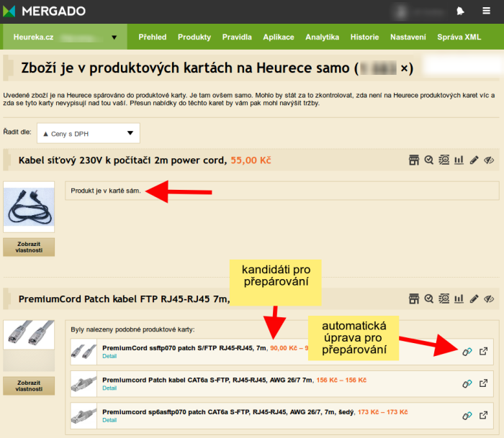Open Správa XML page
Image resolution: width=504 pixels, height=438 pixels.
[x=459, y=37]
